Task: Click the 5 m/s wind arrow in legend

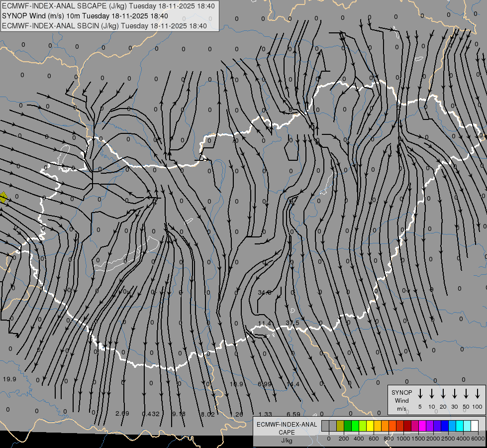Action: 420,394
